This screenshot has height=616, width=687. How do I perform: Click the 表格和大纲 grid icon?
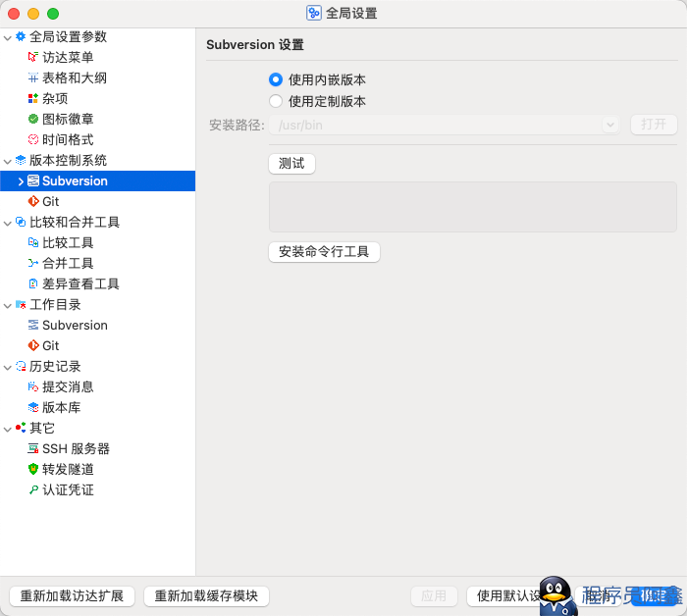pyautogui.click(x=33, y=77)
